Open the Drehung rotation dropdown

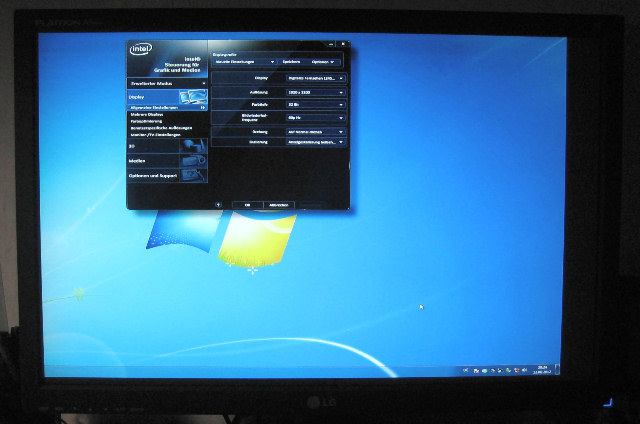(316, 132)
